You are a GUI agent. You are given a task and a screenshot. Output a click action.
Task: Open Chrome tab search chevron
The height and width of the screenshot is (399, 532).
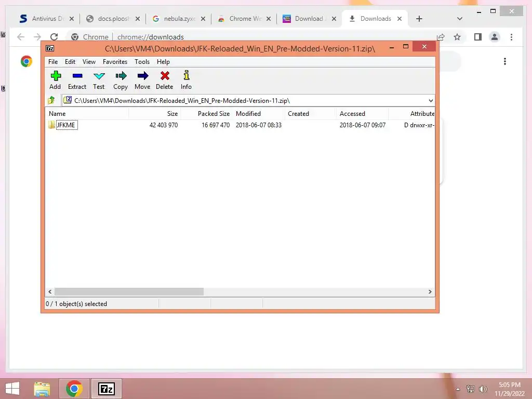point(460,19)
